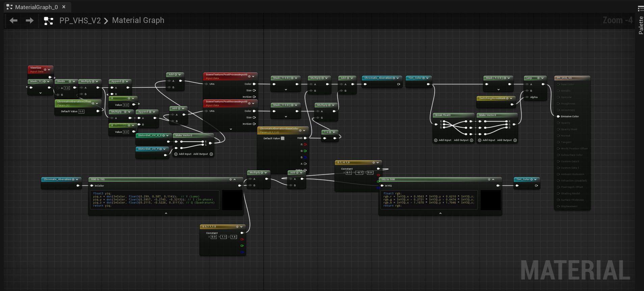
Task: Click Color output pin on top SceneTexture node
Action: click(254, 84)
